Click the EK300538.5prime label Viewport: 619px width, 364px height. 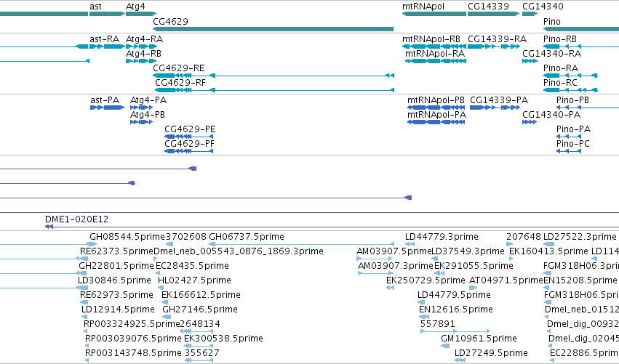[223, 339]
